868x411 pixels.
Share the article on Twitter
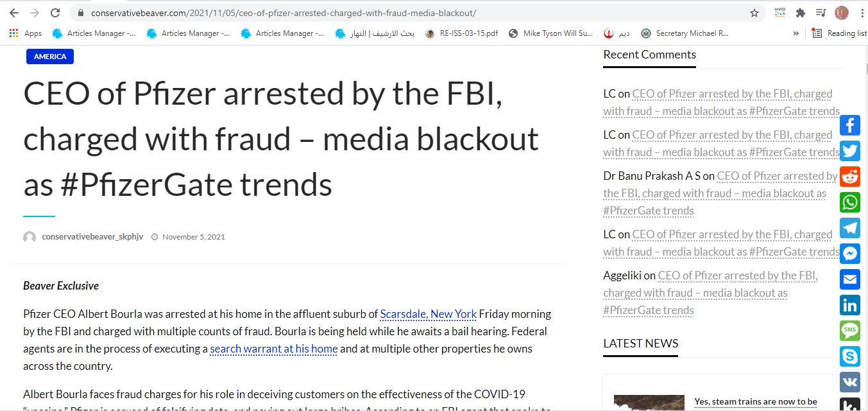(x=850, y=151)
